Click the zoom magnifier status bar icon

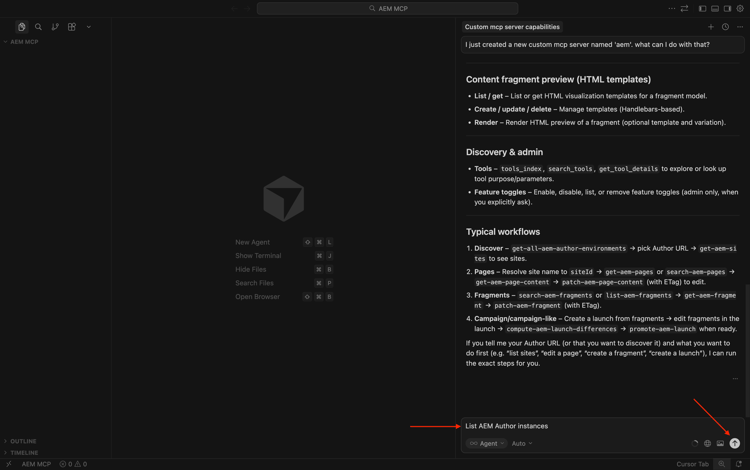tap(722, 464)
